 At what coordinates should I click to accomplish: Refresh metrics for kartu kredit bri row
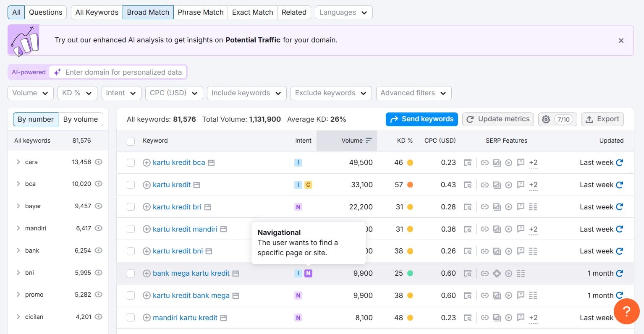619,207
